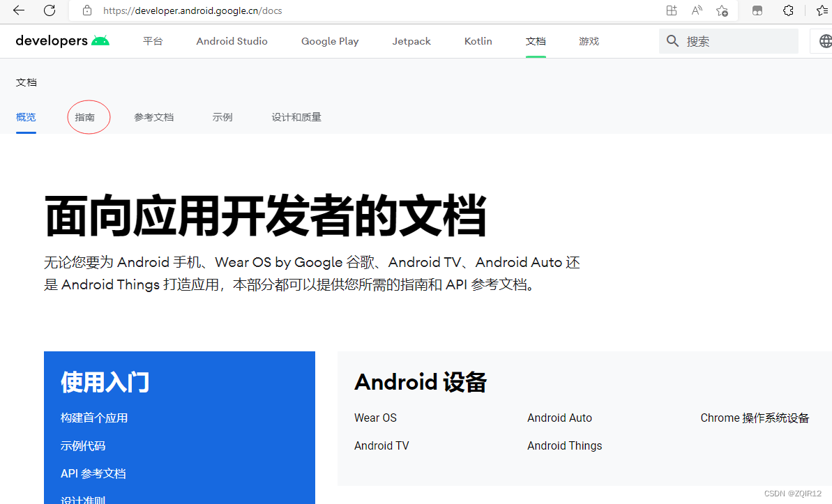The image size is (832, 504).
Task: Switch to 设计和质量
Action: click(296, 116)
